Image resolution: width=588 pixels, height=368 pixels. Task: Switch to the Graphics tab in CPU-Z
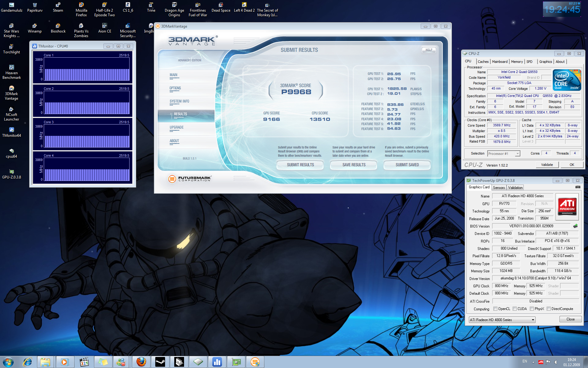pos(545,62)
